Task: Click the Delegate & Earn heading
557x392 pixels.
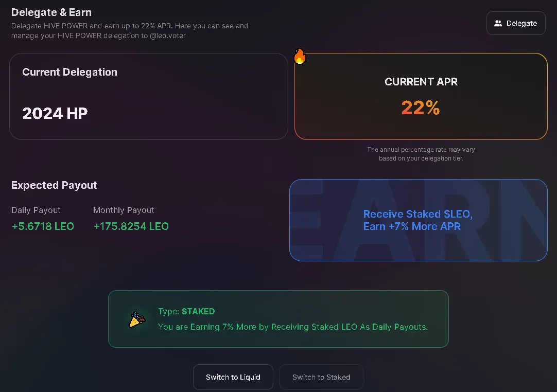Action: coord(51,12)
